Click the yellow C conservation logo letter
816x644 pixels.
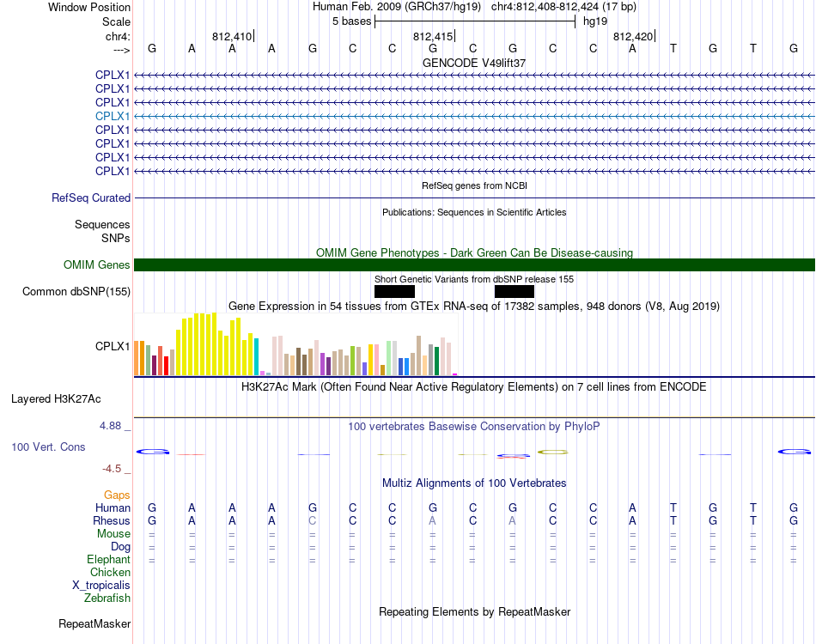pyautogui.click(x=552, y=452)
